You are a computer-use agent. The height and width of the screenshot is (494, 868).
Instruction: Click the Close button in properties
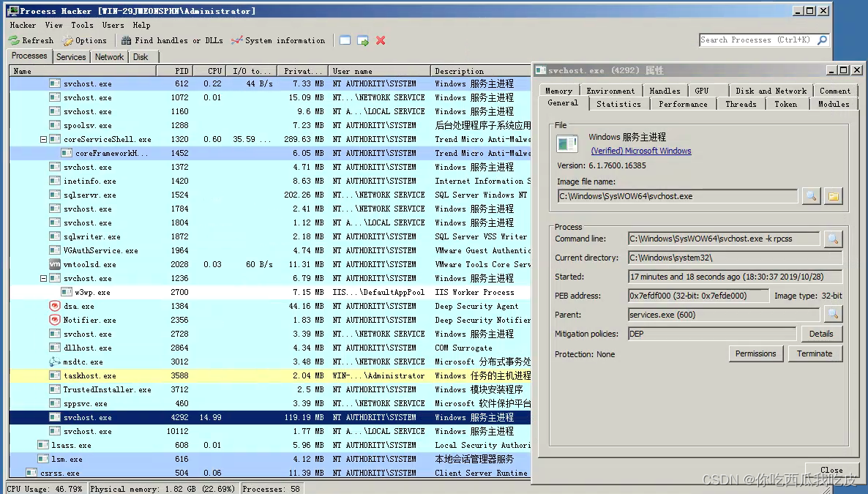point(831,470)
